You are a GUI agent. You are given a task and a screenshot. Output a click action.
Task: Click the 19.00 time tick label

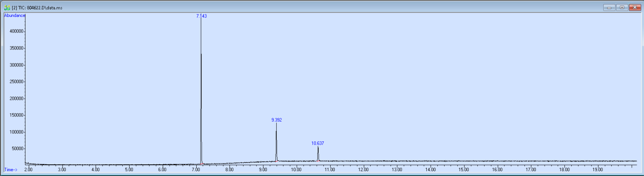click(598, 170)
